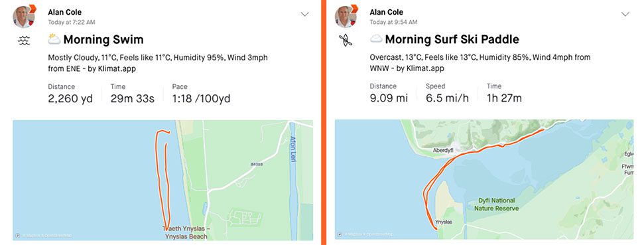
Task: Click the 6.5 mi/h speed stat
Action: click(447, 98)
